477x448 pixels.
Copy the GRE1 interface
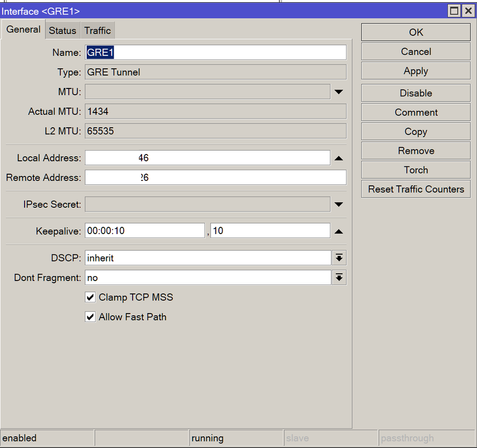[416, 132]
